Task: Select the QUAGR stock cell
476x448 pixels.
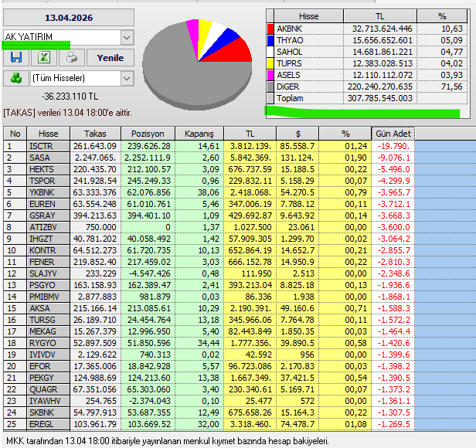Action: tap(48, 389)
